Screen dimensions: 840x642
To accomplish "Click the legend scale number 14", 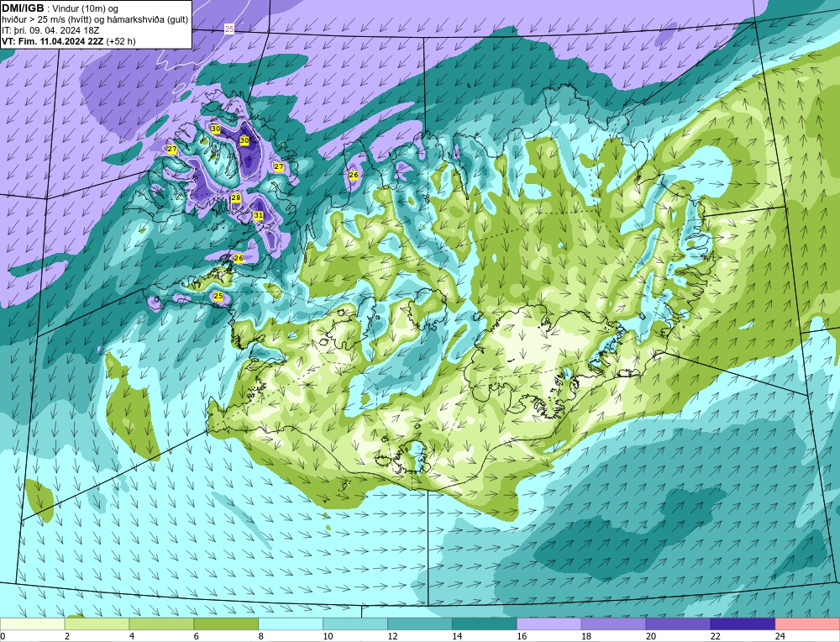I will [x=457, y=636].
